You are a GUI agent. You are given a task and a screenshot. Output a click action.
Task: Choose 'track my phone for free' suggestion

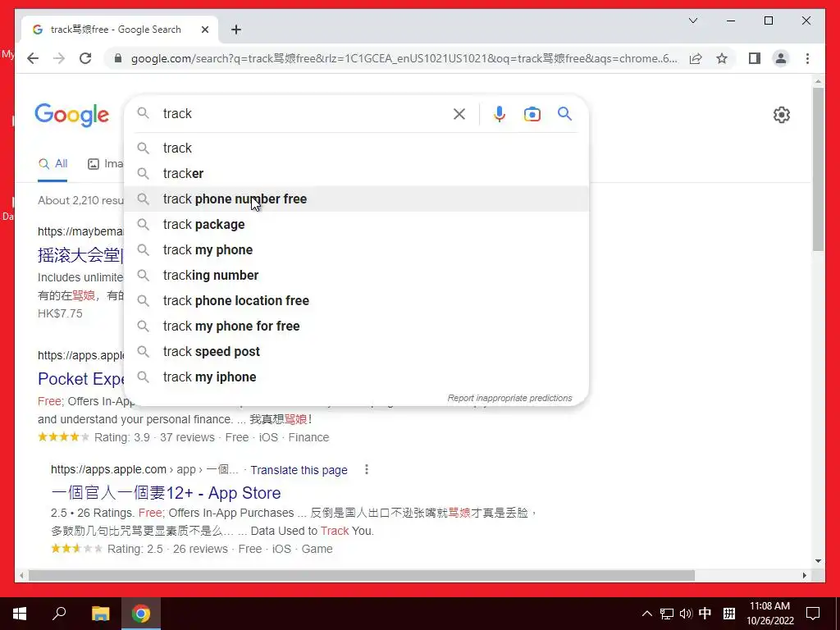(x=356, y=326)
